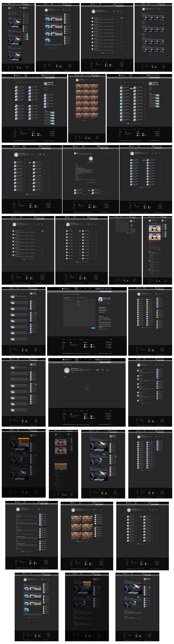Click TOP back-to-top icon in large post editor mockup
The image size is (174, 644).
111,339
